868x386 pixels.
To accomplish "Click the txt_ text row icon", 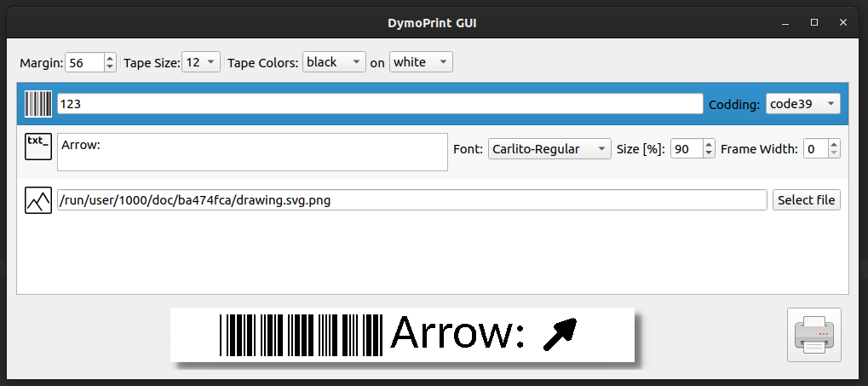I will pos(38,147).
